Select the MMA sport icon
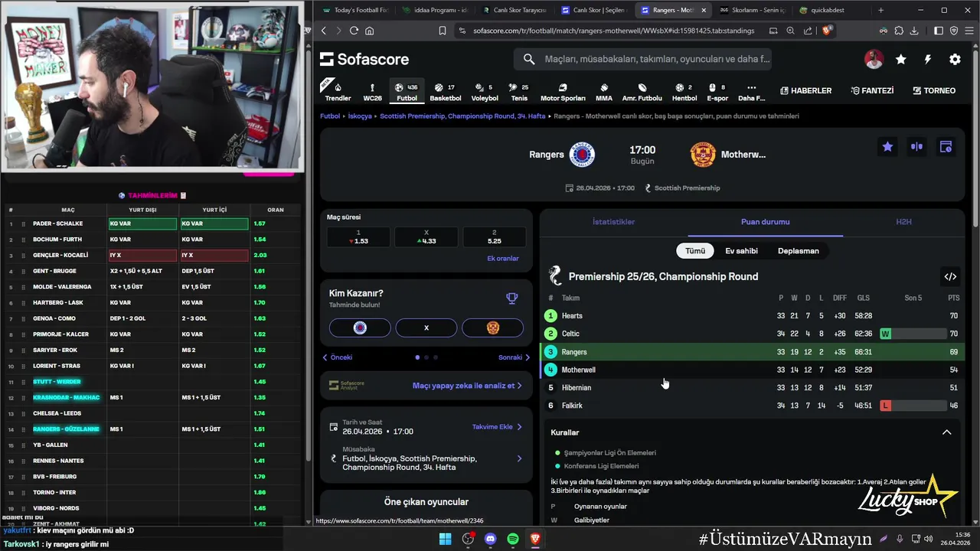This screenshot has width=980, height=551. (604, 92)
